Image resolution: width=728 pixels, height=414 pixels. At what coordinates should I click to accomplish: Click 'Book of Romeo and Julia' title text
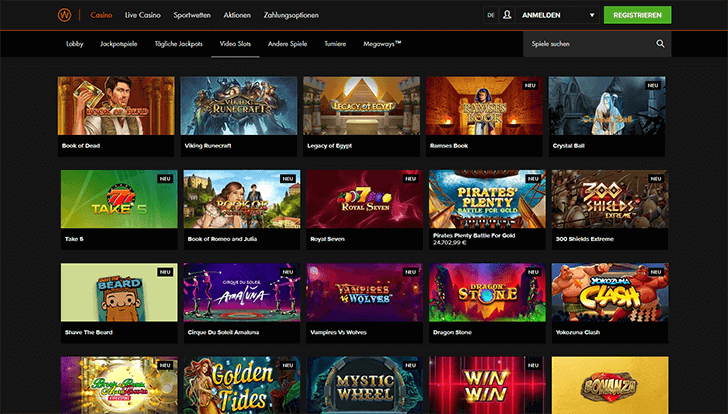222,239
